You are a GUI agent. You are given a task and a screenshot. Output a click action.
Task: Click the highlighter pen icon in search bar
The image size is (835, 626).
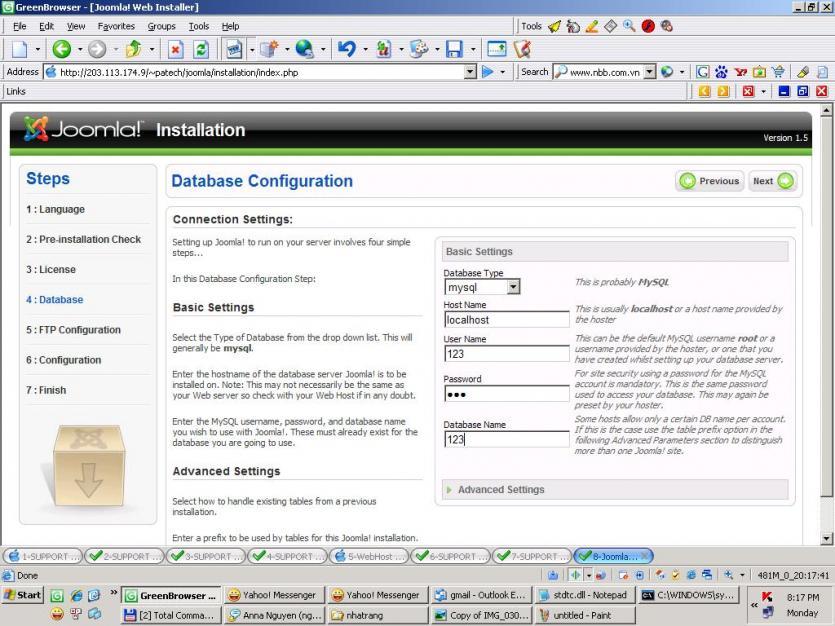803,72
